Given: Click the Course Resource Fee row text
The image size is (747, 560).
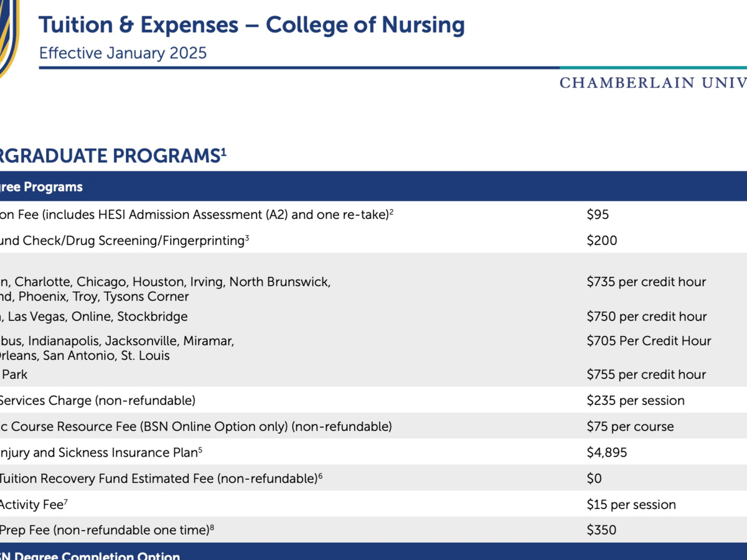Looking at the screenshot, I should (x=196, y=427).
